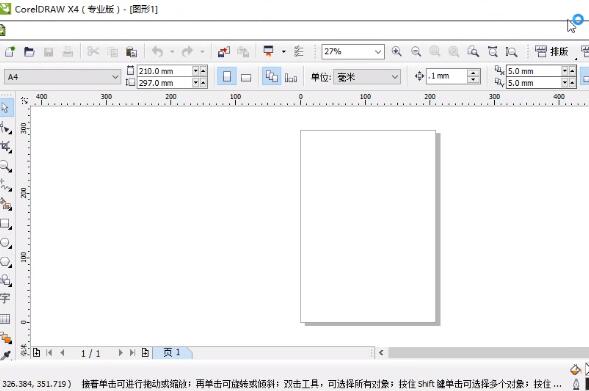The height and width of the screenshot is (391, 589).
Task: Expand the A4 paper size dropdown
Action: tap(115, 77)
